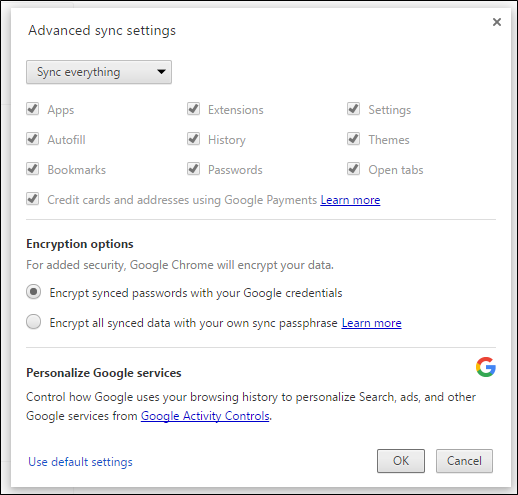The image size is (518, 495).
Task: Uncheck the History checkbox
Action: (193, 139)
